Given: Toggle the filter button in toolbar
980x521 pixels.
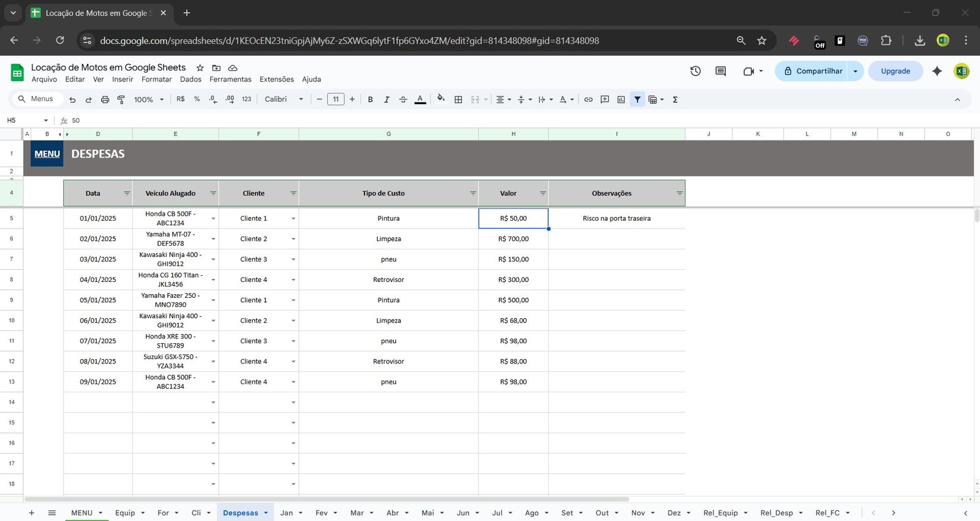Looking at the screenshot, I should [x=638, y=99].
